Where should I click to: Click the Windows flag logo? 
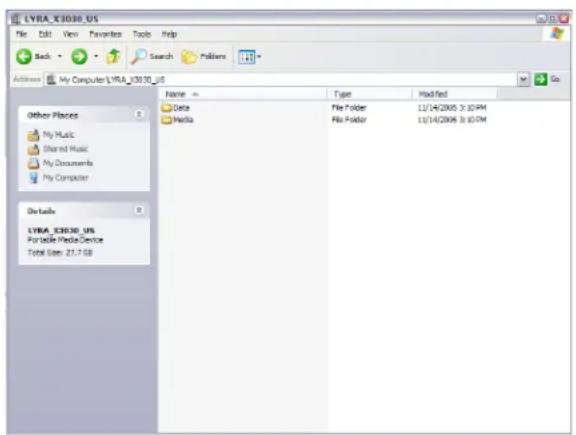(x=557, y=34)
